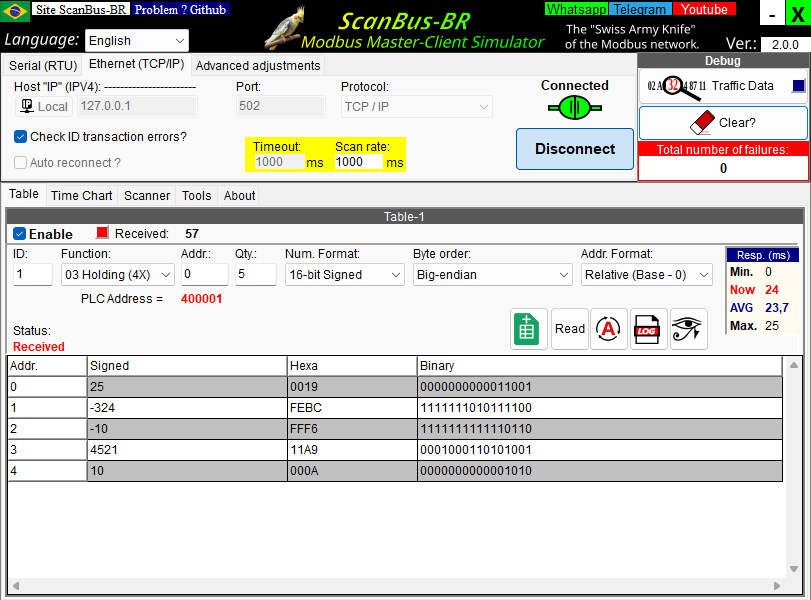Switch to Serial (RTU) tab

[x=43, y=66]
